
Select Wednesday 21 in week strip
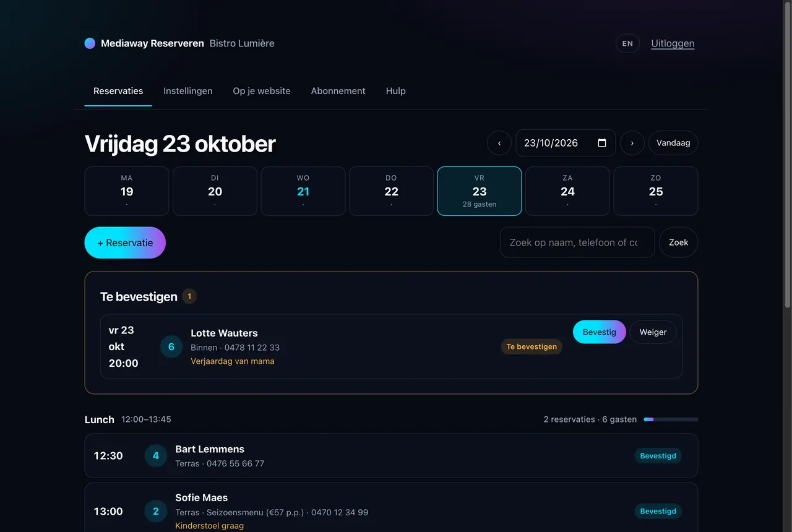(303, 191)
